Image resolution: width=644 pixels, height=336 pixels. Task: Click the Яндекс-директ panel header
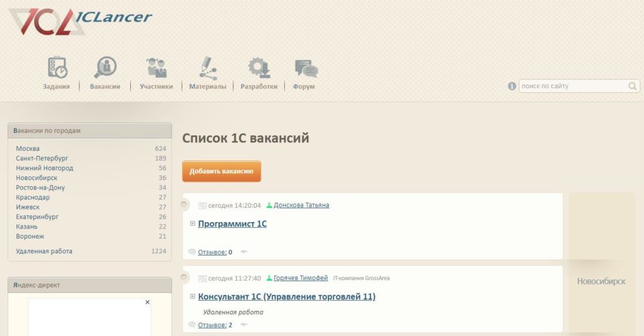(x=89, y=285)
